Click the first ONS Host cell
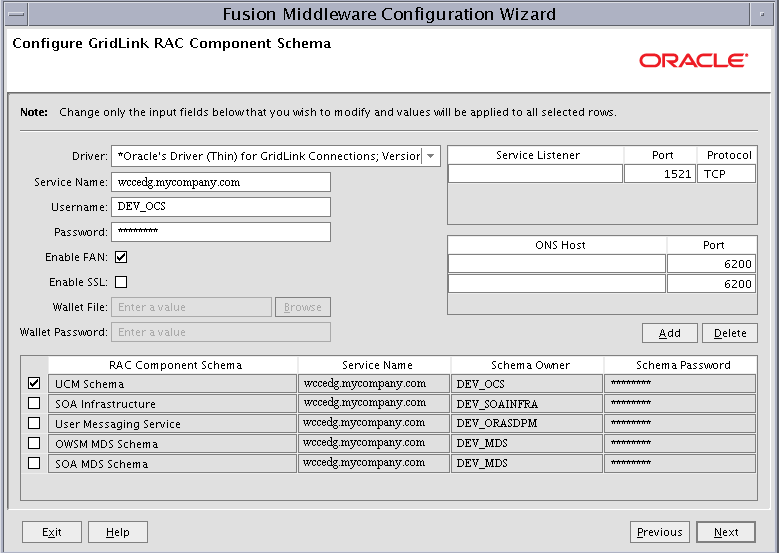 [556, 264]
